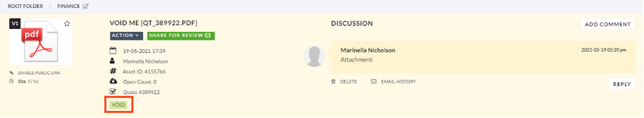Click the SHARE FOR REVIEW button

click(x=181, y=36)
